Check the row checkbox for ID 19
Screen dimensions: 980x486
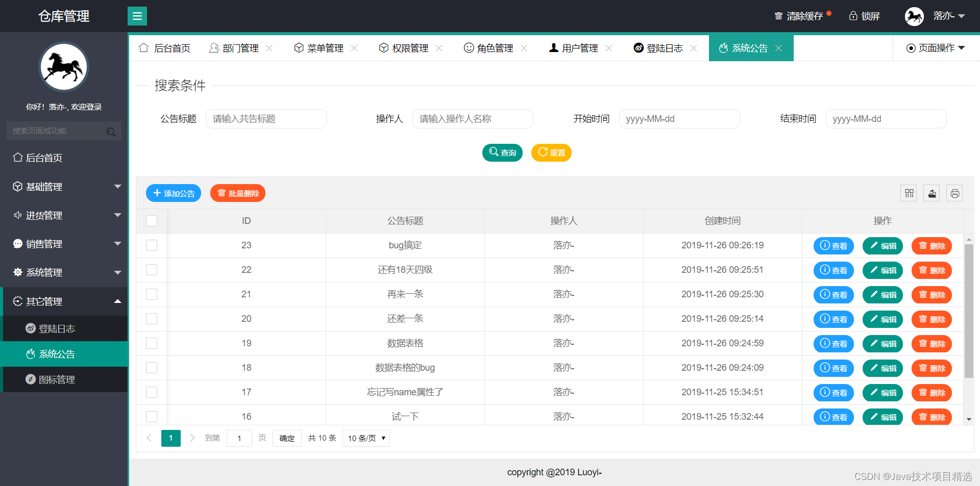152,343
